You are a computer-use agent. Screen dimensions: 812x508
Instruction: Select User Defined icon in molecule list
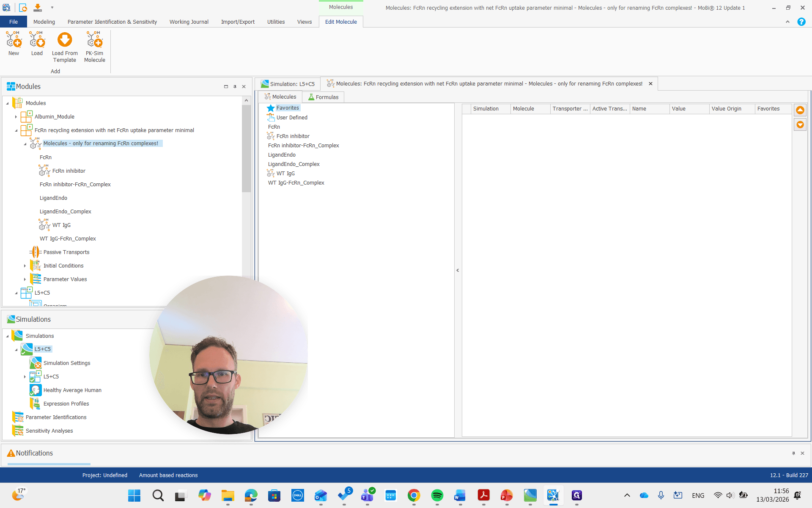click(x=271, y=117)
